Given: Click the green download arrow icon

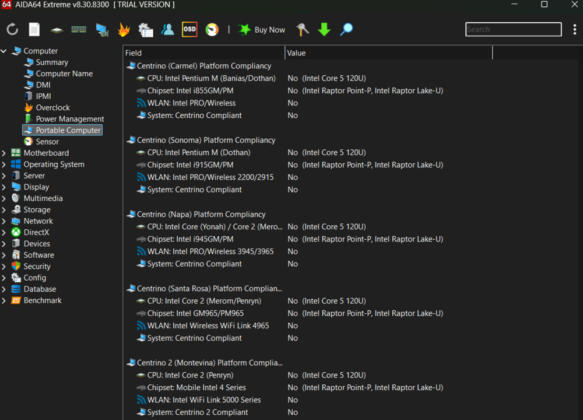Looking at the screenshot, I should tap(324, 29).
